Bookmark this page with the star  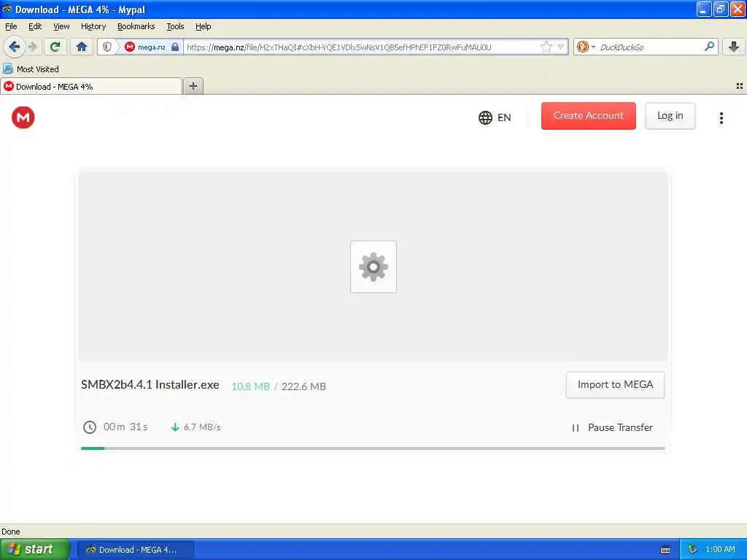pyautogui.click(x=546, y=47)
